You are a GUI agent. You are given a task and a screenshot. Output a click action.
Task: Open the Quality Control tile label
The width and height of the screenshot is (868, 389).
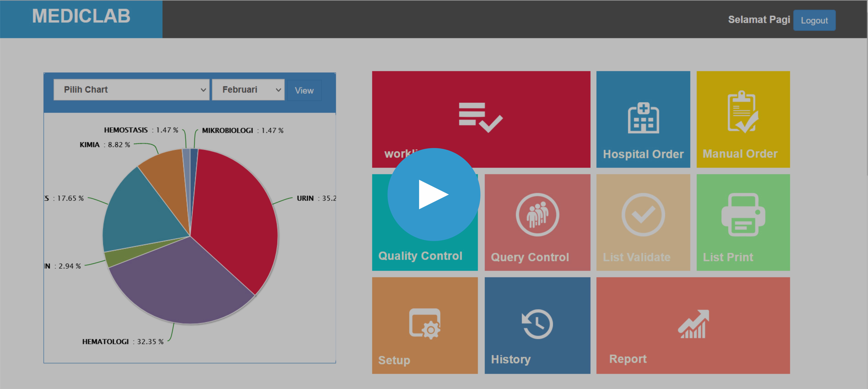coord(420,256)
